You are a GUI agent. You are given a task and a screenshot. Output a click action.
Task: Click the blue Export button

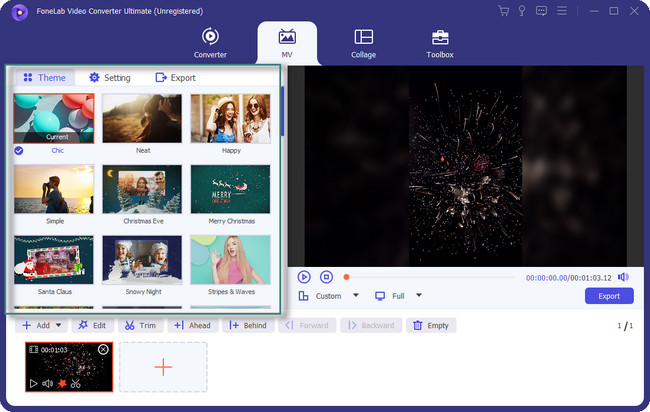[608, 296]
